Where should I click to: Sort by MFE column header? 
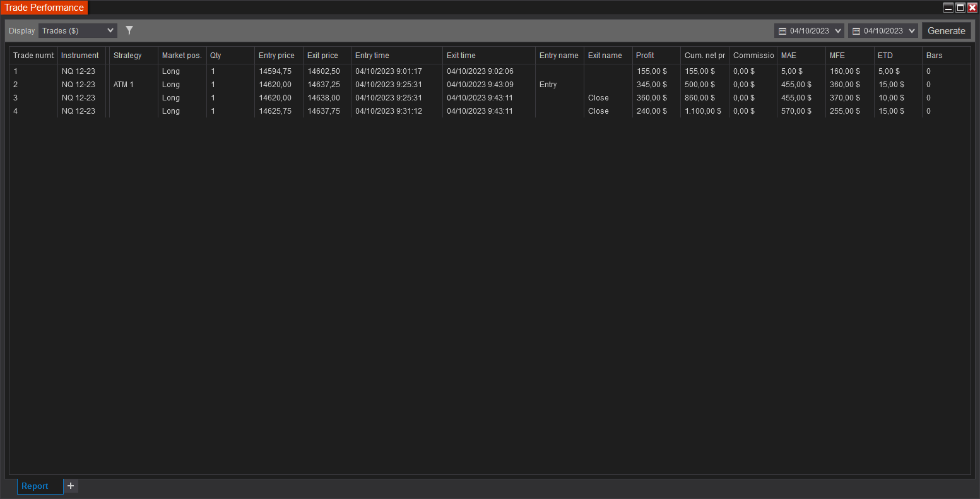[850, 56]
